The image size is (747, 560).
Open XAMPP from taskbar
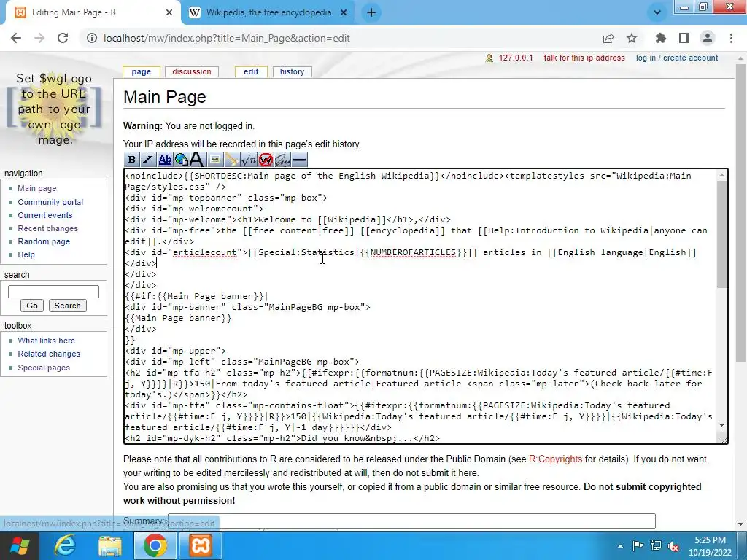[x=201, y=545]
